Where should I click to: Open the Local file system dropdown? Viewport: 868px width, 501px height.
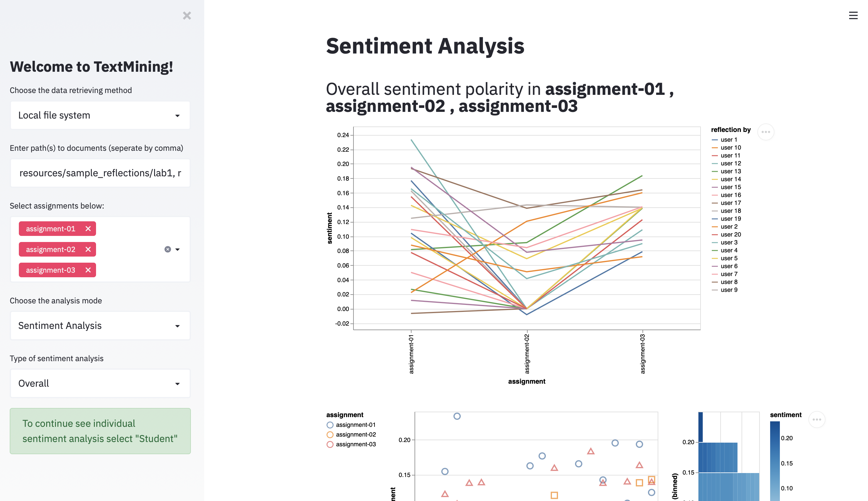tap(100, 115)
